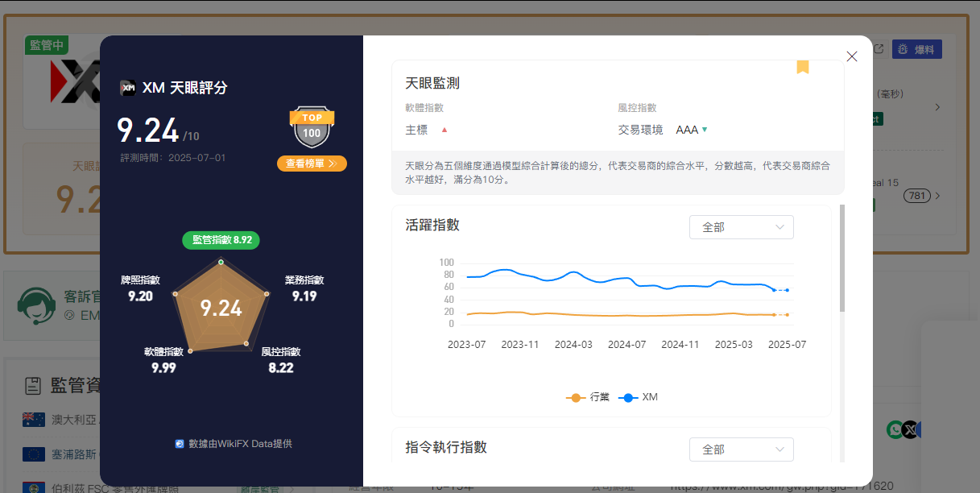Click the red triangle next to 主標
The image size is (980, 493).
click(444, 130)
